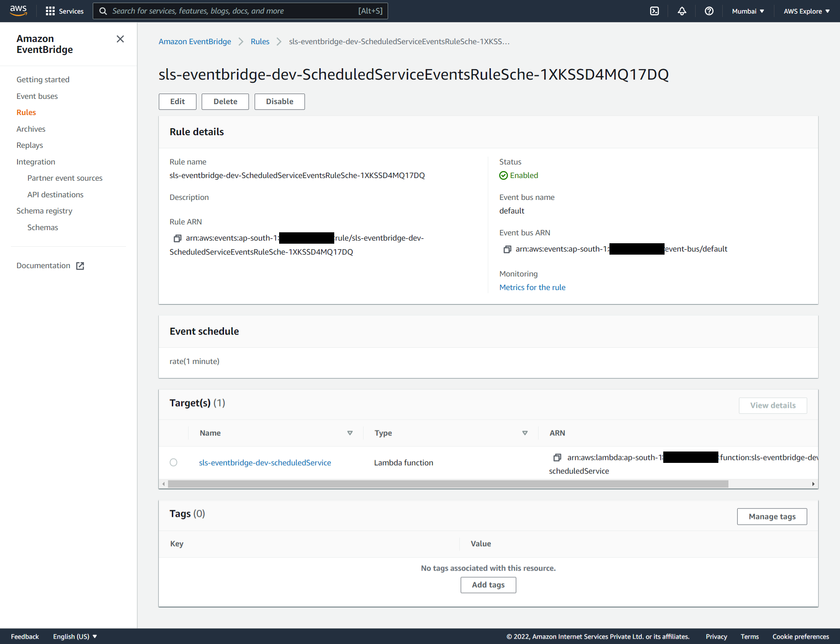The width and height of the screenshot is (840, 644).
Task: Close the Amazon EventBridge side panel
Action: coord(120,39)
